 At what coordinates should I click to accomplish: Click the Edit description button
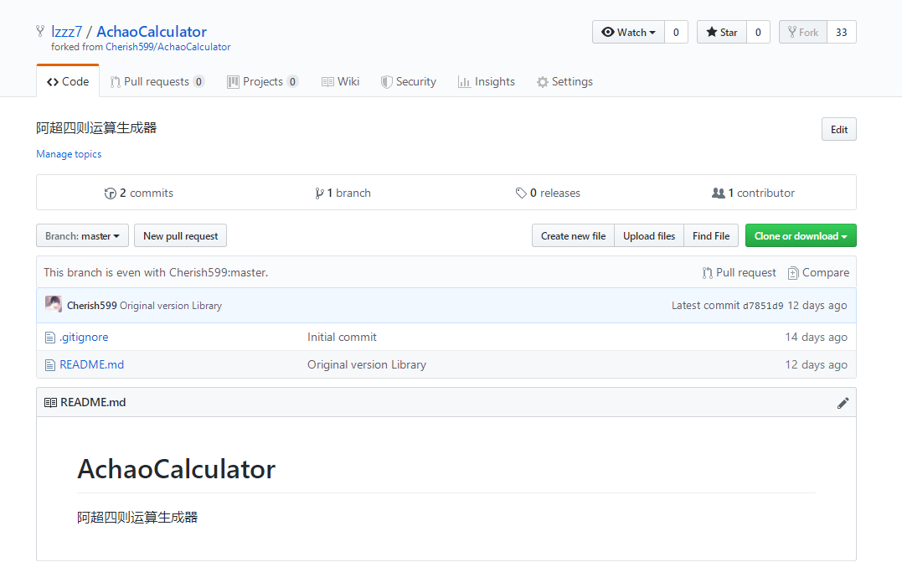coord(838,130)
